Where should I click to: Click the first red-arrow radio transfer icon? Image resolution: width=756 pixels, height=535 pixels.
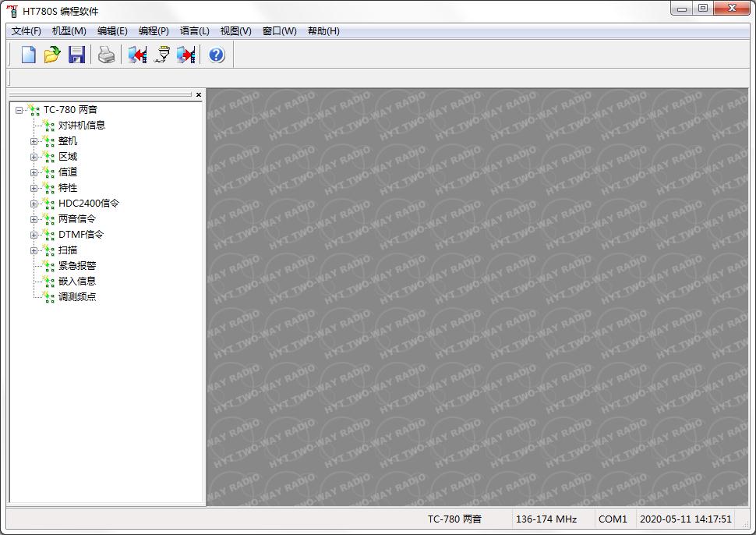138,55
